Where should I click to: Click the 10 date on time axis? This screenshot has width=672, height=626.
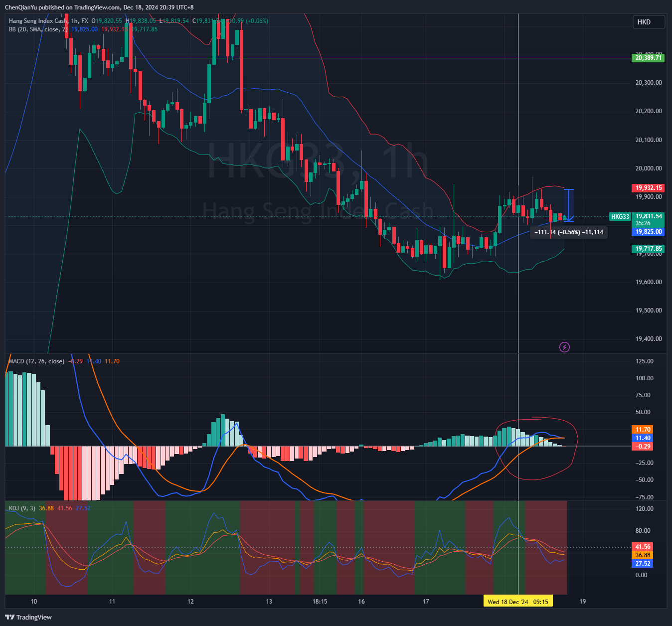click(34, 602)
